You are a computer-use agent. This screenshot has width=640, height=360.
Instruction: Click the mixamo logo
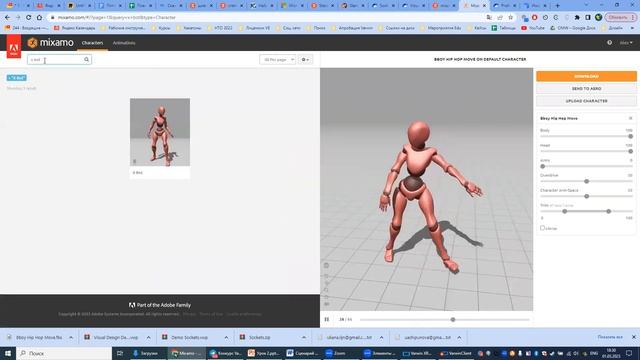51,42
